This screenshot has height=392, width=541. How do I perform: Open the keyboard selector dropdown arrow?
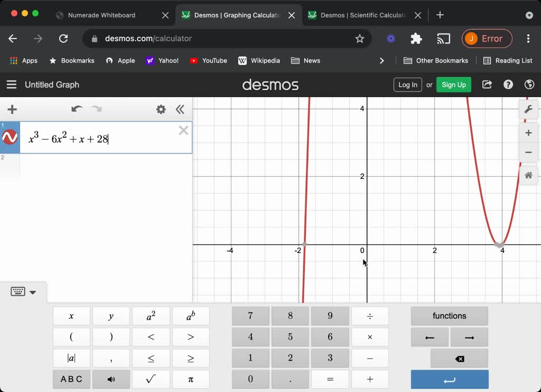33,292
